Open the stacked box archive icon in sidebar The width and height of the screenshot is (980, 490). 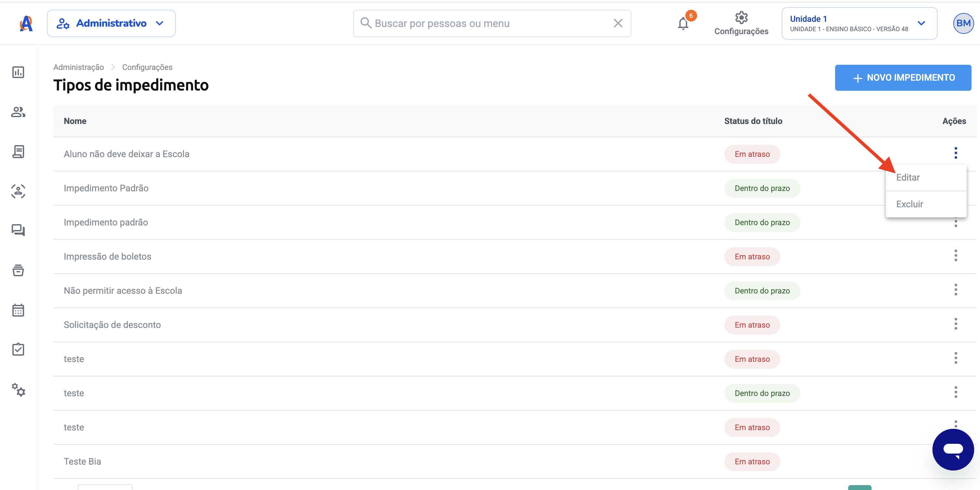(18, 270)
